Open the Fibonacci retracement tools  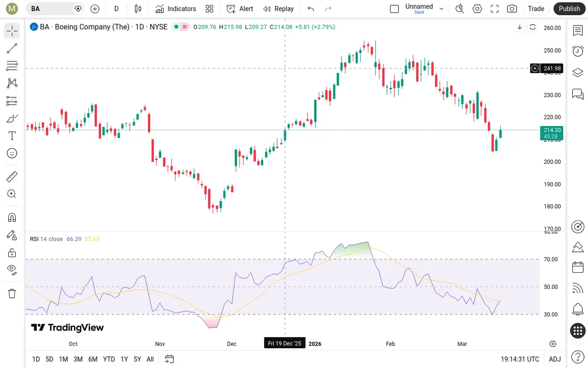pyautogui.click(x=12, y=66)
